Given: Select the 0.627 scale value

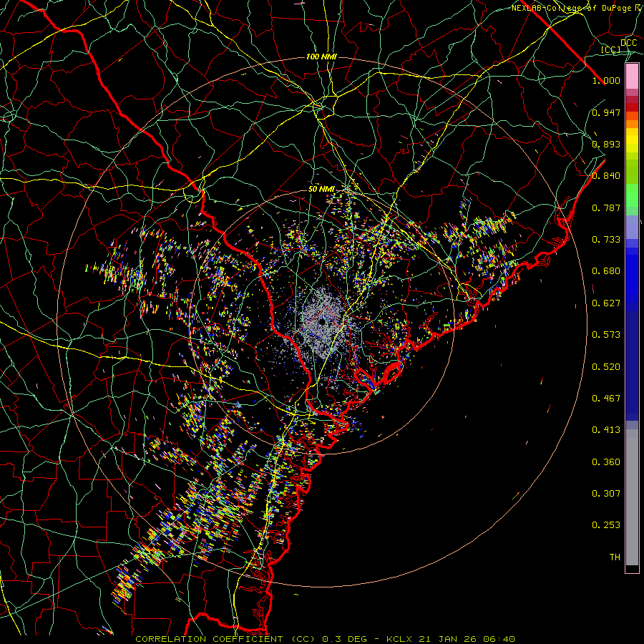Looking at the screenshot, I should pos(606,303).
